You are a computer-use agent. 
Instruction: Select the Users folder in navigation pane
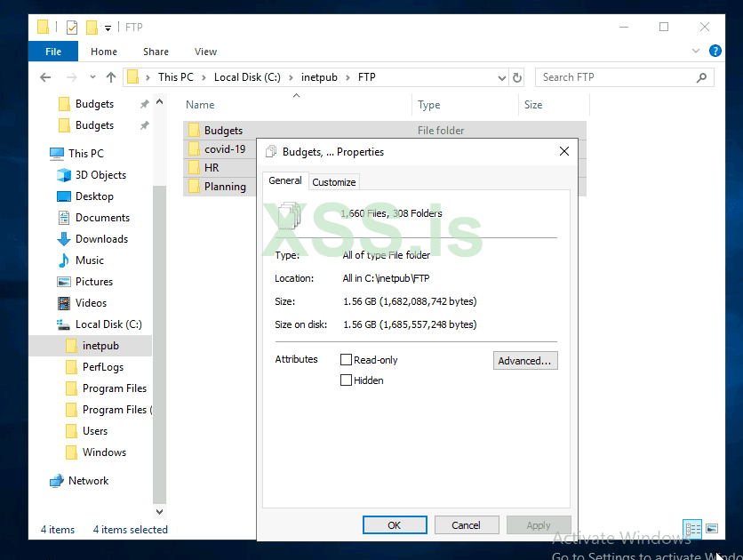point(95,430)
